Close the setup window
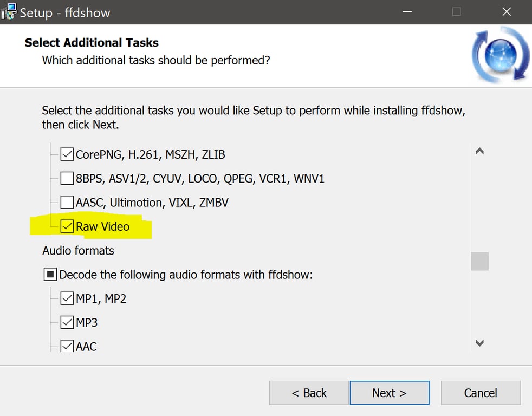This screenshot has width=532, height=416. click(x=507, y=12)
